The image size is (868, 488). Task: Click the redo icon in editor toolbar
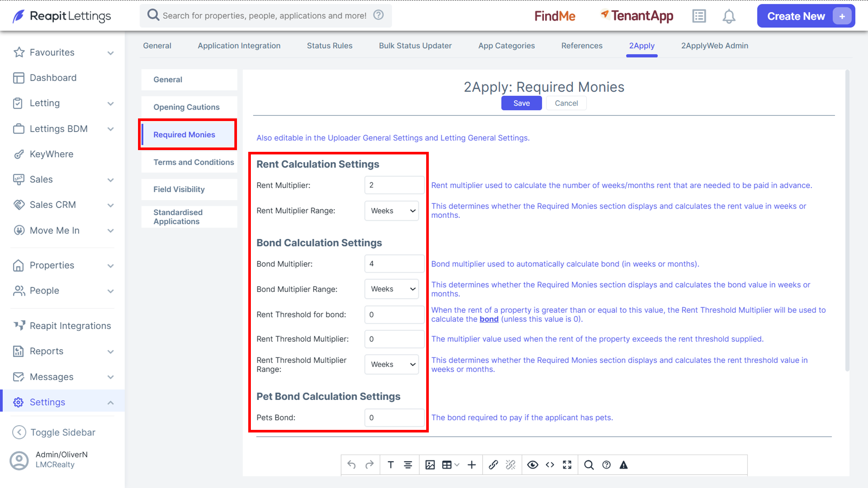coord(369,465)
